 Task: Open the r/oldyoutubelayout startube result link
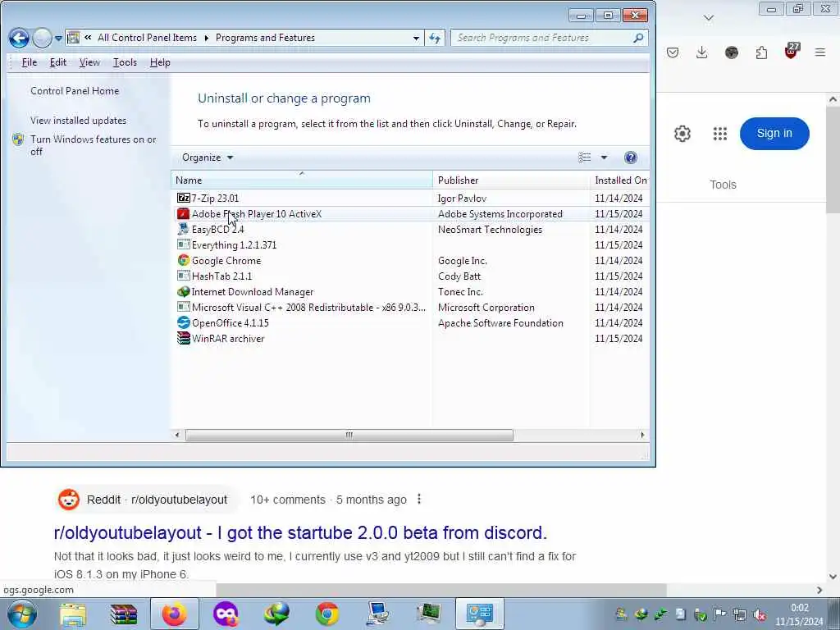coord(300,533)
